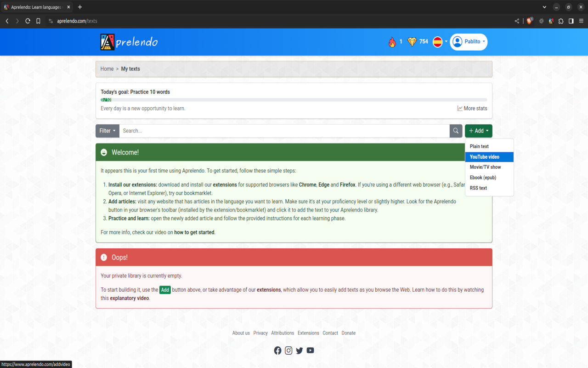Open the Spanish flag language dropdown
The image size is (588, 368).
[440, 42]
